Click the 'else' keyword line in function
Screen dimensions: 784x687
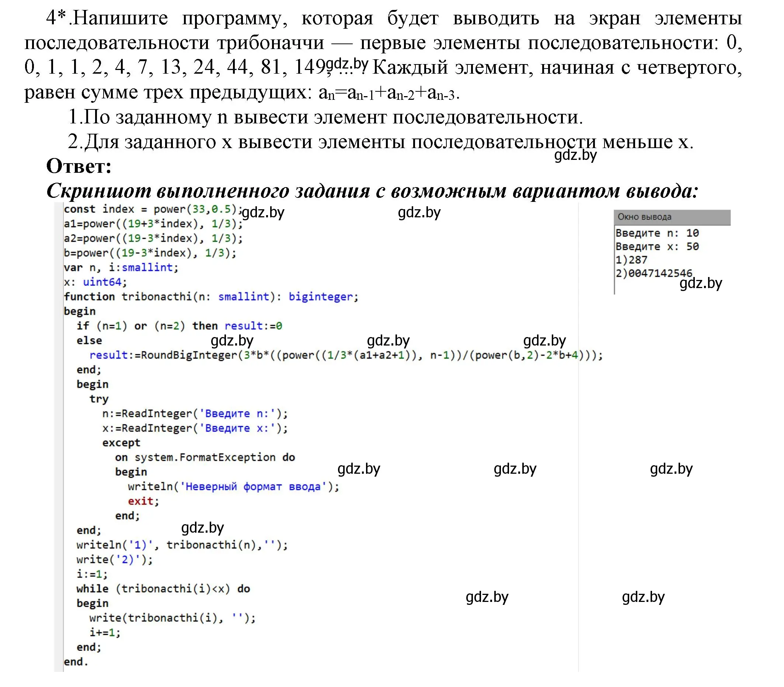click(x=89, y=340)
